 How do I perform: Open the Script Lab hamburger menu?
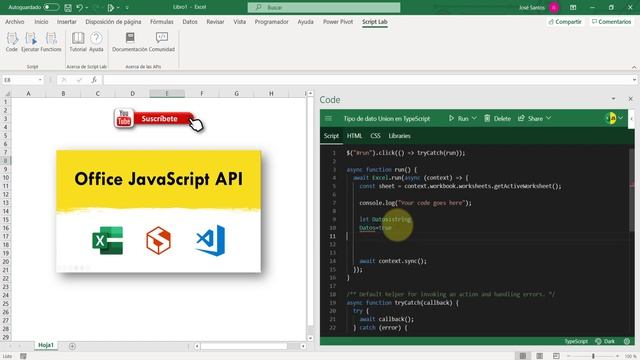(x=328, y=118)
